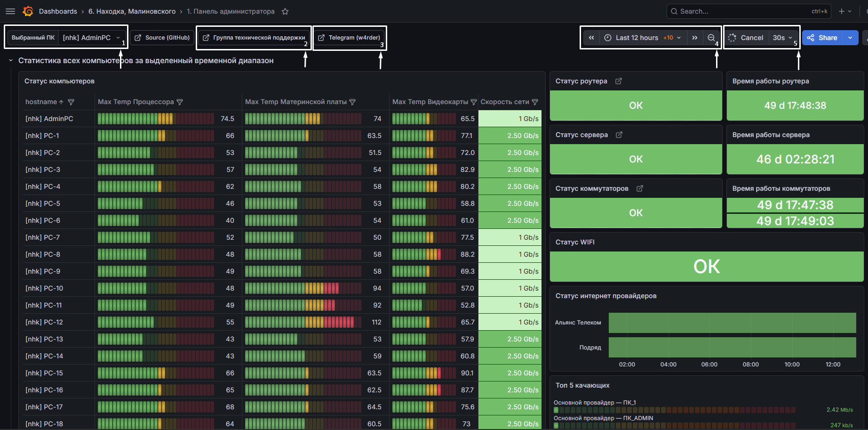Click the Статус WIFI OK panel
The height and width of the screenshot is (430, 868).
click(707, 267)
